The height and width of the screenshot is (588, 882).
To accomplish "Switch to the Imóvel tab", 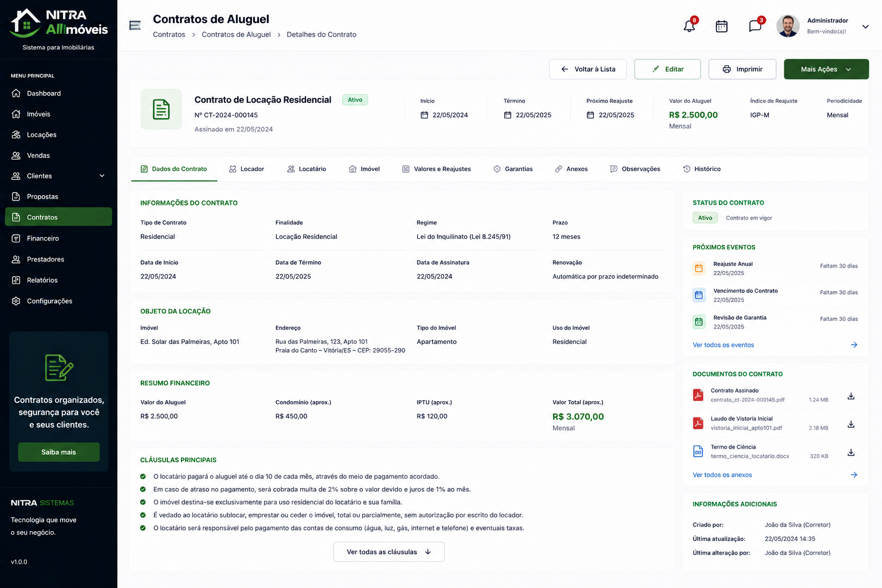I will [x=364, y=169].
